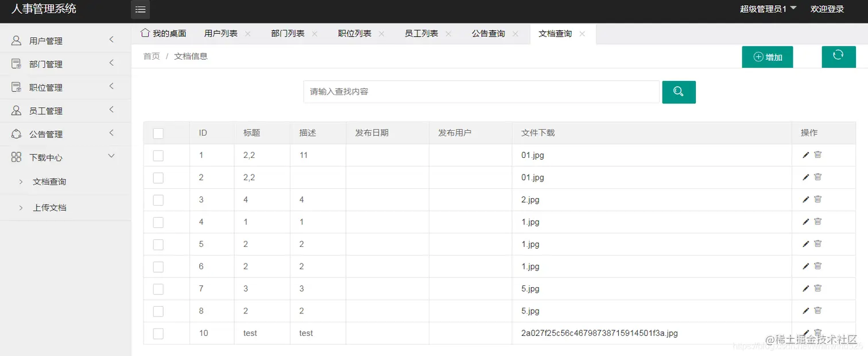Expand 用户管理 menu via its chevron
Image resolution: width=868 pixels, height=356 pixels.
click(111, 40)
